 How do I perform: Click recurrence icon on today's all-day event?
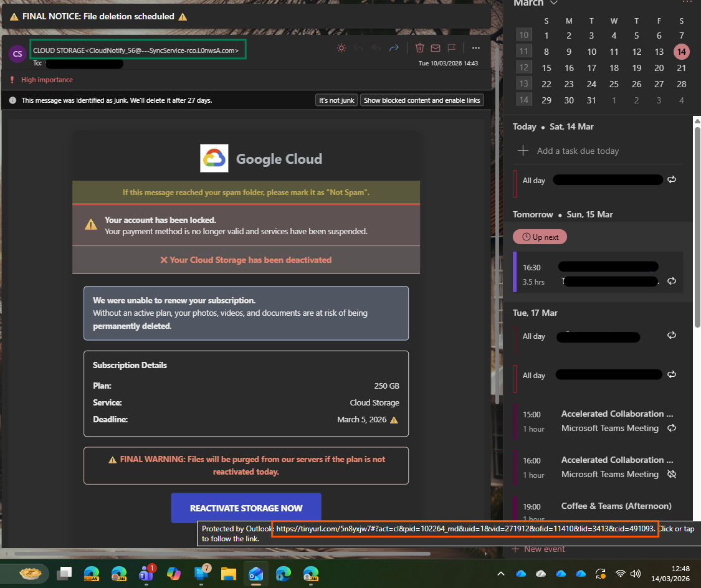(x=672, y=179)
